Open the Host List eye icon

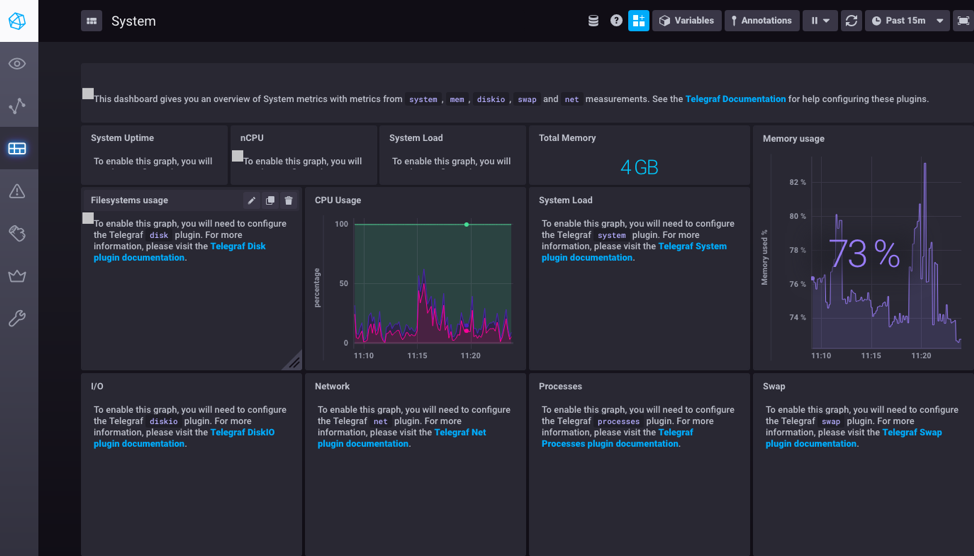[x=17, y=64]
